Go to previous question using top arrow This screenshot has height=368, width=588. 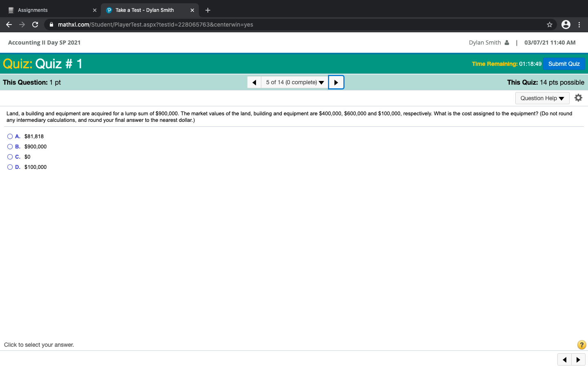tap(254, 82)
